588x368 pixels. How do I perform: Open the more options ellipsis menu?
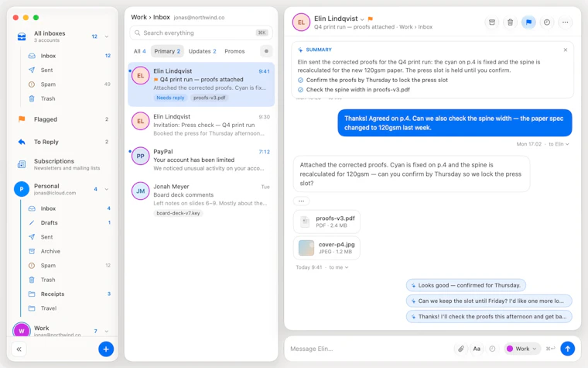pos(565,22)
